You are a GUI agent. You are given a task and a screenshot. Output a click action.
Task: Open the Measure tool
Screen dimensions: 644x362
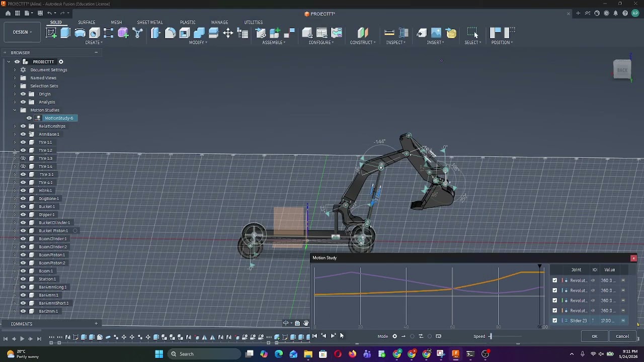389,33
